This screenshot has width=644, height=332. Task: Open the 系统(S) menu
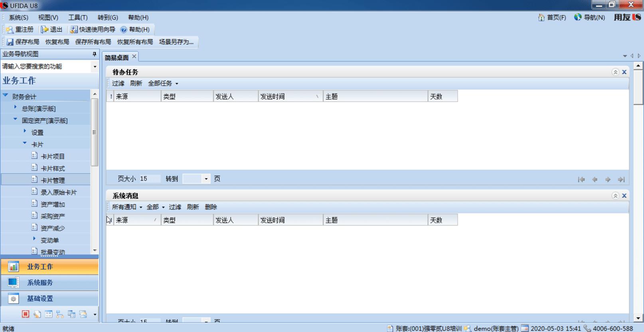[x=18, y=18]
